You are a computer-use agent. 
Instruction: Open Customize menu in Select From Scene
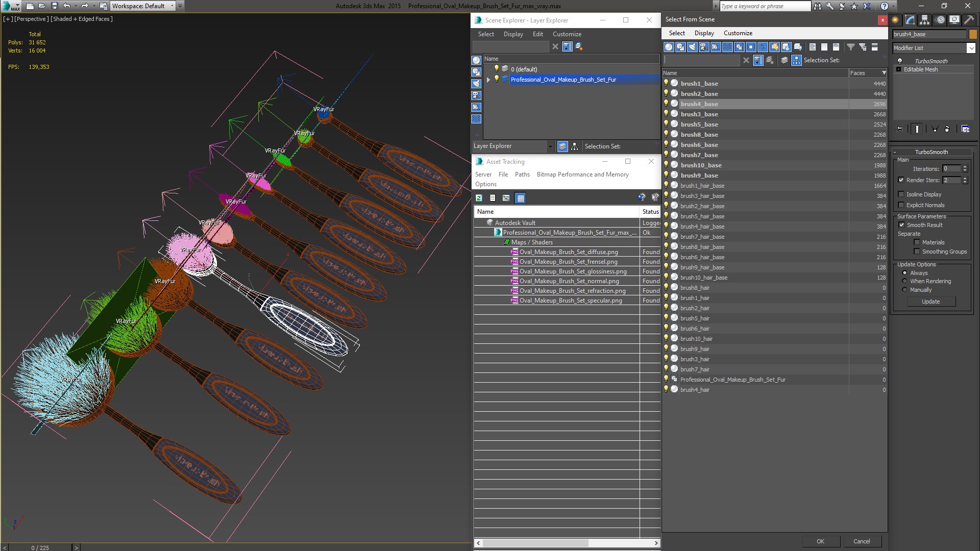[x=738, y=33]
